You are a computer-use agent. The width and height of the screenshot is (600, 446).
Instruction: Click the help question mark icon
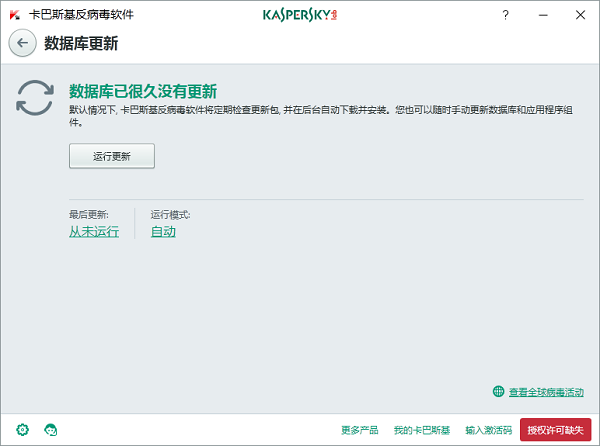(x=505, y=15)
